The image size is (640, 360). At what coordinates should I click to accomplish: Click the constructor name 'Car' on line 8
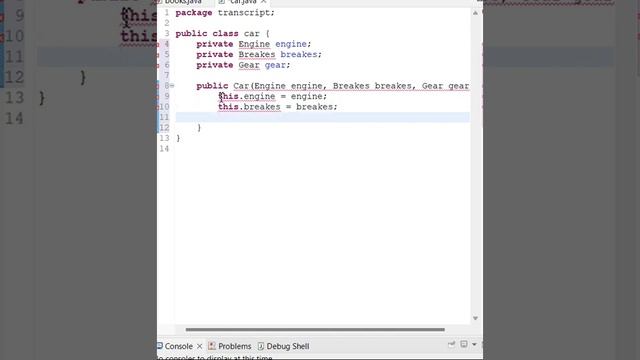click(241, 86)
